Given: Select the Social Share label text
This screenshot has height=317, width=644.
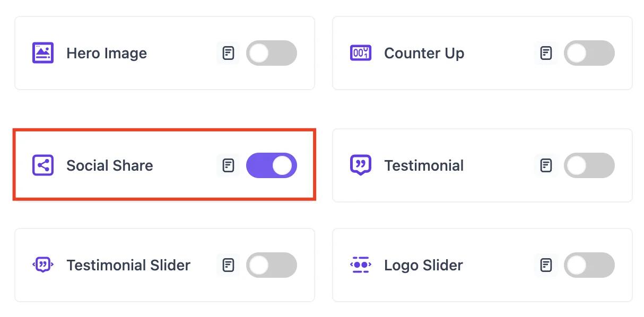Looking at the screenshot, I should (110, 165).
